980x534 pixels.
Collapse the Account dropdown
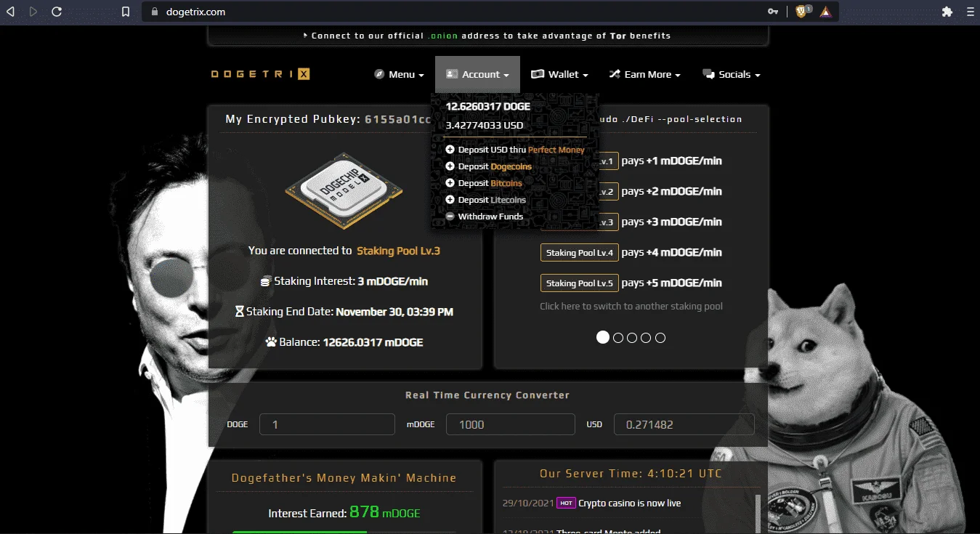[x=477, y=74]
